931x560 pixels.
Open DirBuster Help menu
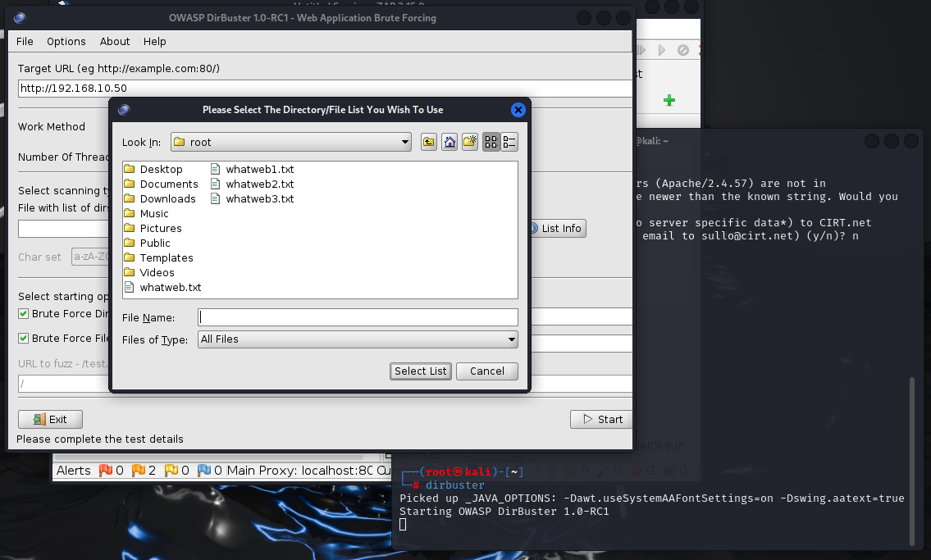coord(154,42)
